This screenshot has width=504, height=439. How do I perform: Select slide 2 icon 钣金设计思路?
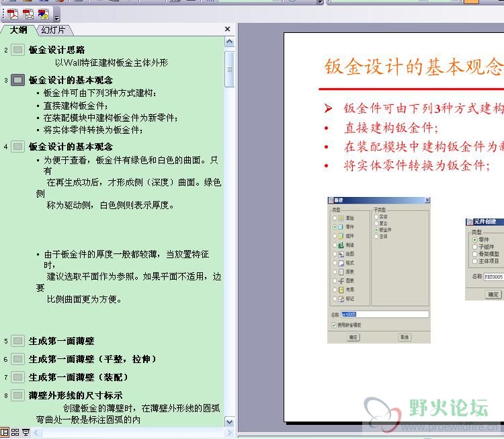[x=17, y=50]
